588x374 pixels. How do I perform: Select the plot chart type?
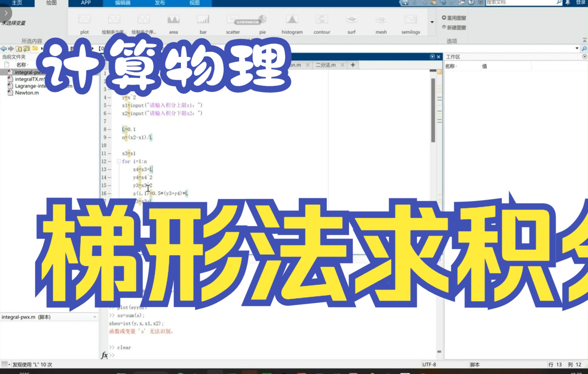click(x=84, y=24)
